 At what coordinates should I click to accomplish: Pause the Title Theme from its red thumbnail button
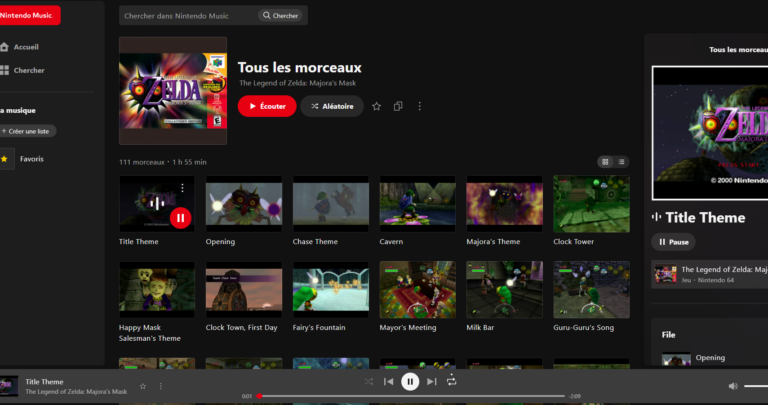pos(180,218)
